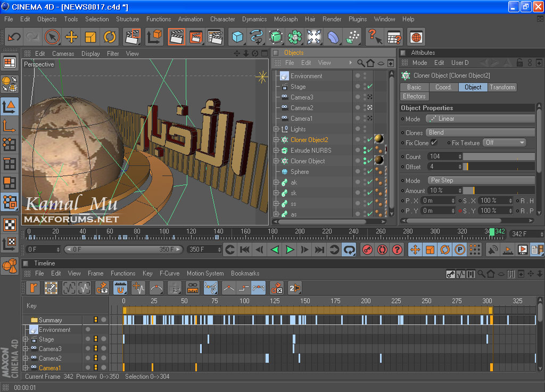Click the preview range slider in the transport bar
545x392 pixels.
pyautogui.click(x=123, y=249)
